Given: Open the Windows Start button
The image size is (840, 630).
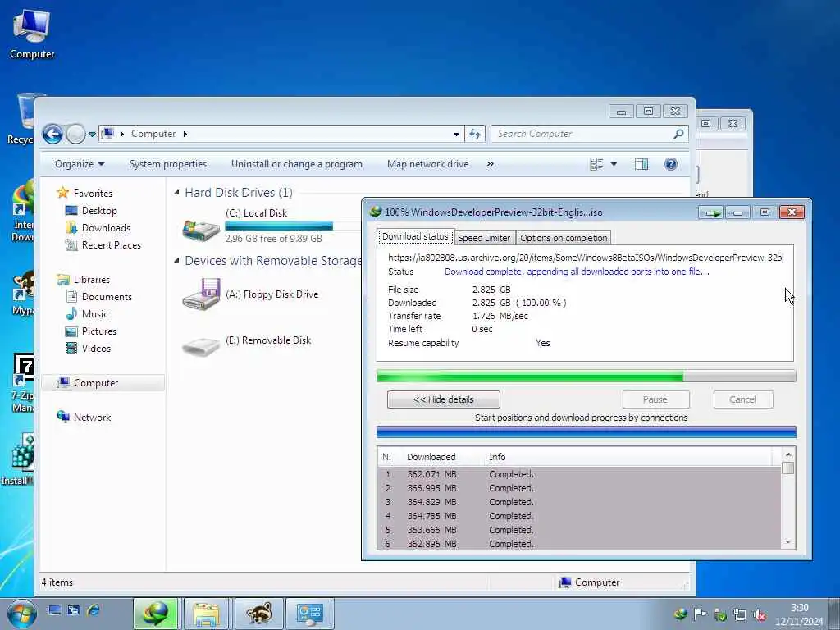Looking at the screenshot, I should 21,613.
